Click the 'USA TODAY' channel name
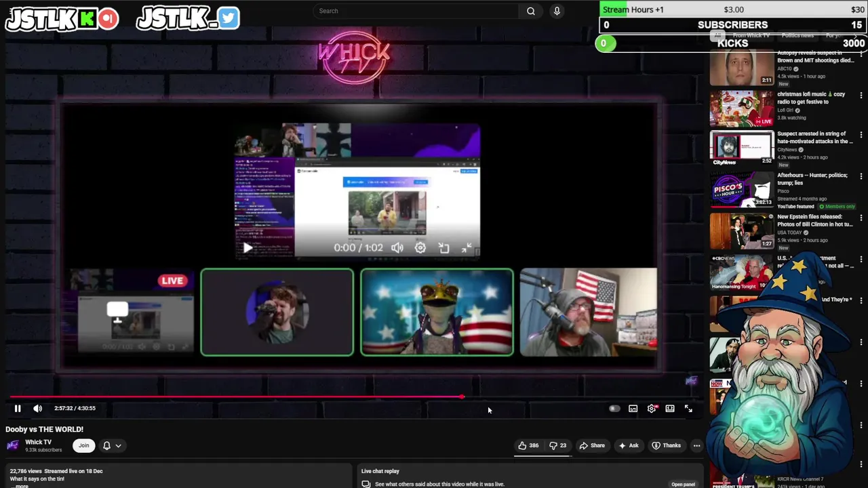The image size is (868, 488). coord(789,232)
